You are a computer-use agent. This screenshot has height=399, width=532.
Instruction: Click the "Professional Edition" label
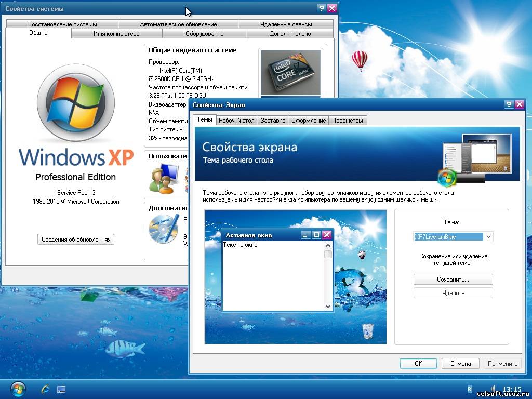pos(76,177)
